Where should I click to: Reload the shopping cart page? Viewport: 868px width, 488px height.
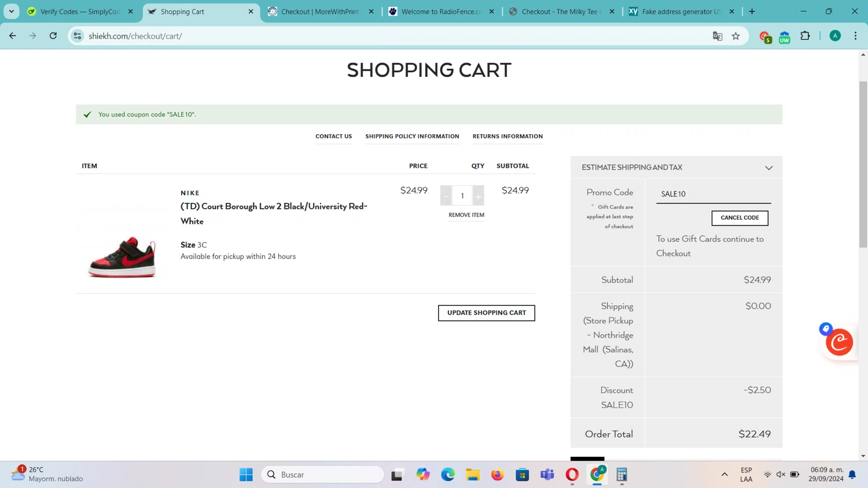[53, 36]
